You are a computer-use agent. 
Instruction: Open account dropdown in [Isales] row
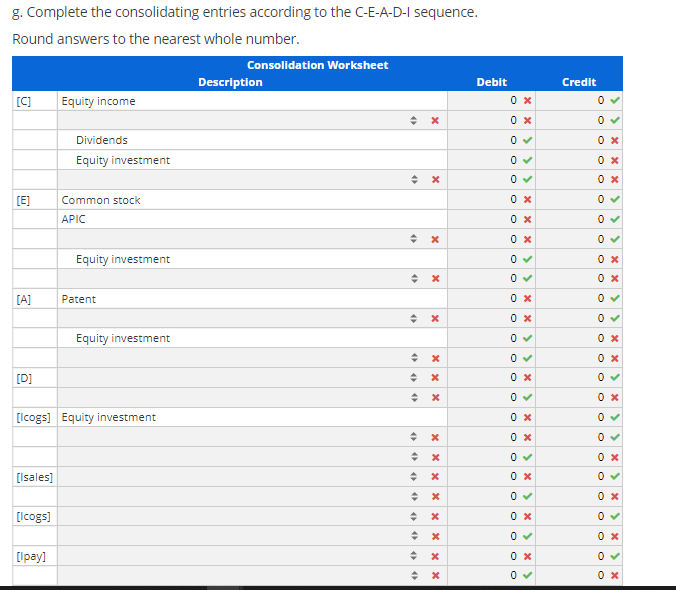tap(252, 476)
